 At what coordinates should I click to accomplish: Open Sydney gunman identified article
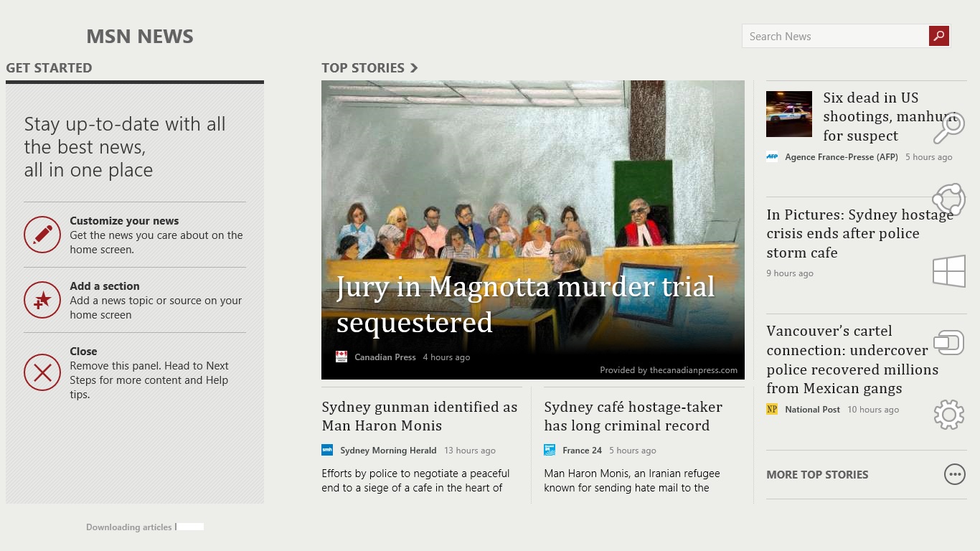pos(420,416)
